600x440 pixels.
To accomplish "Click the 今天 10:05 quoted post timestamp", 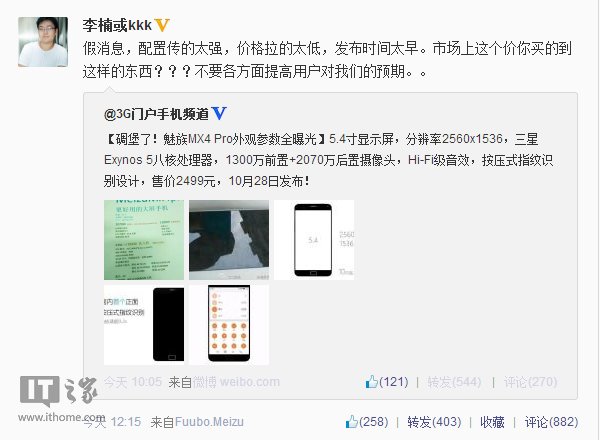I will [133, 382].
